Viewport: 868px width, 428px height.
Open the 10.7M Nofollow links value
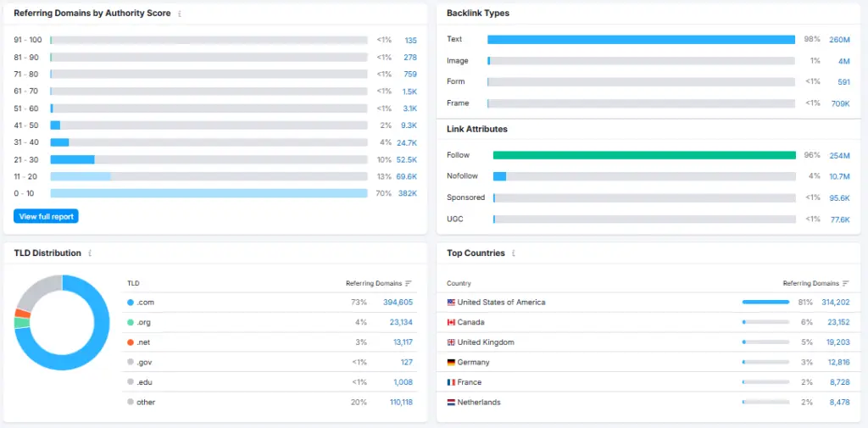tap(838, 176)
